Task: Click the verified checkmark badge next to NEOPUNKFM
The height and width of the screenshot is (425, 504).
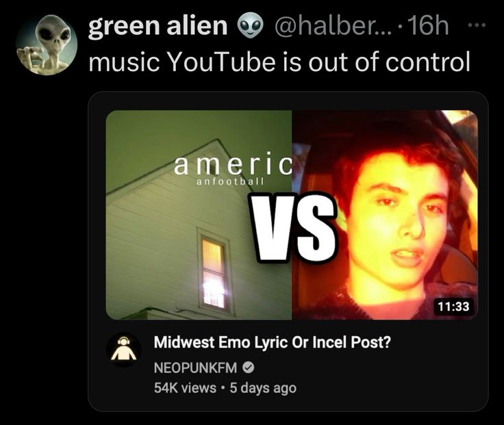Action: pos(248,368)
